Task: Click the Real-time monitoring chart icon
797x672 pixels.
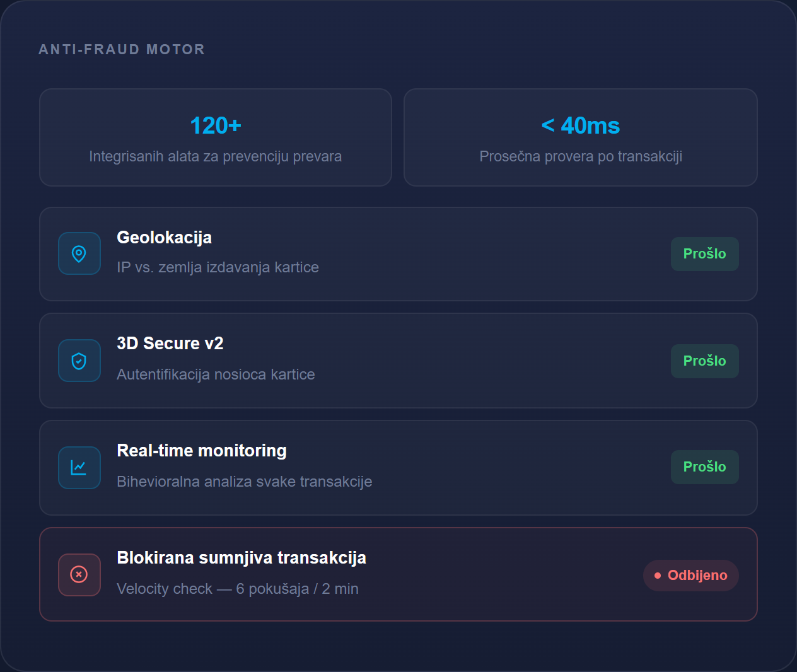Action: [79, 468]
